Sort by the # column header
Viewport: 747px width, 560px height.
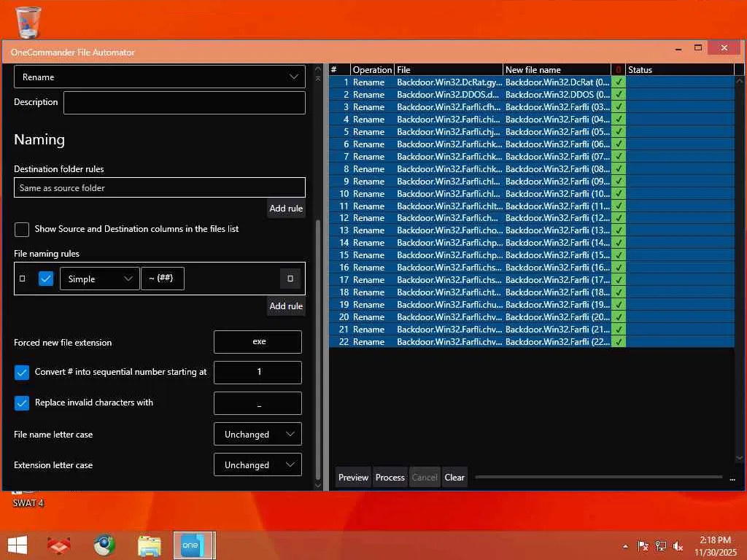click(340, 69)
